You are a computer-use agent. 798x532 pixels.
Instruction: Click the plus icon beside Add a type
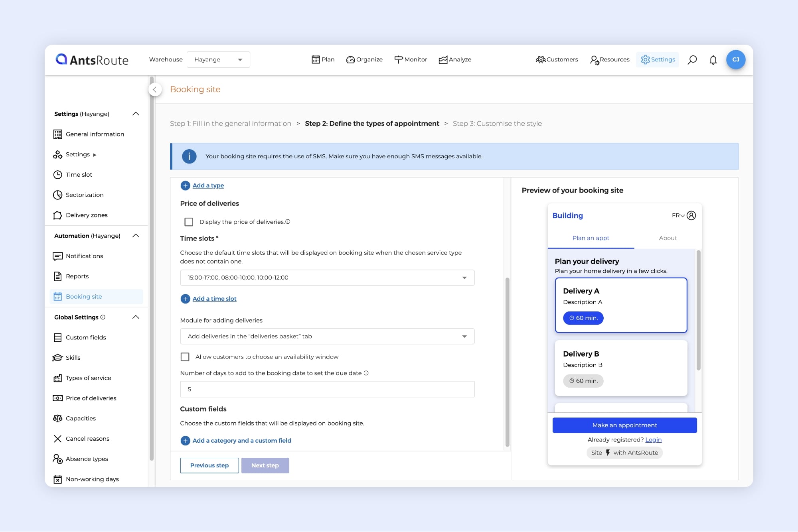pyautogui.click(x=185, y=185)
